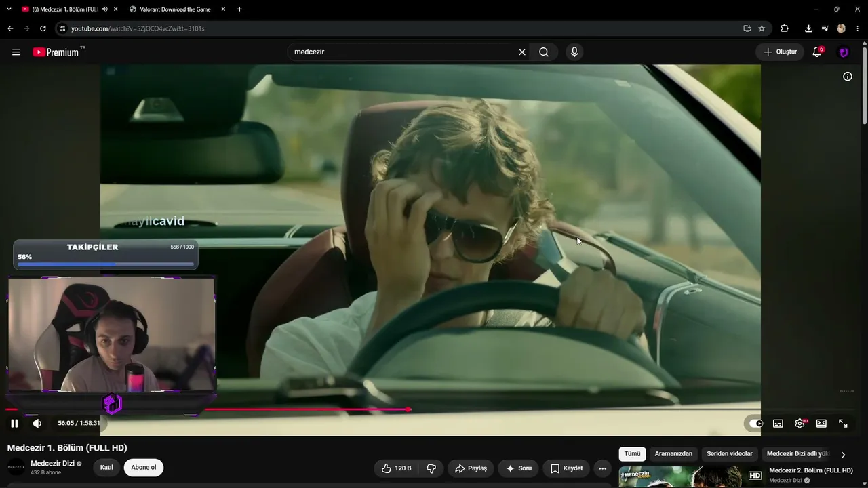
Task: Click the install app icon in address bar
Action: pos(747,28)
